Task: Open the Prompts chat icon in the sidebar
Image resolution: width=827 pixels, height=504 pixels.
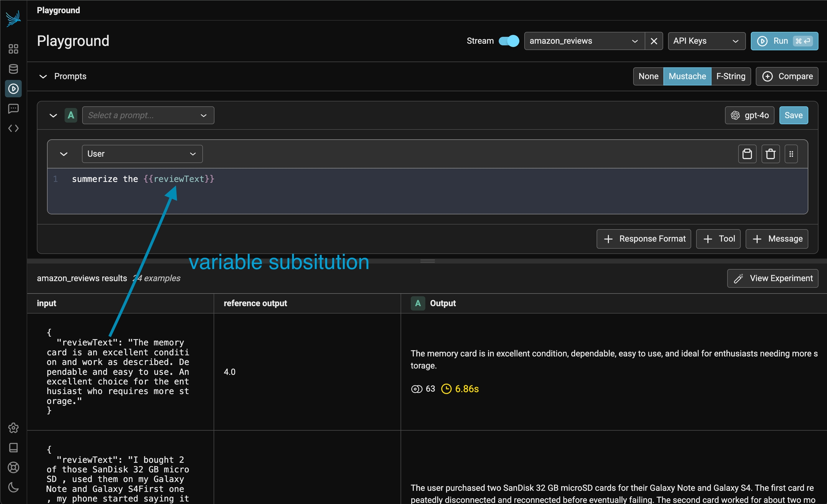Action: pos(13,108)
